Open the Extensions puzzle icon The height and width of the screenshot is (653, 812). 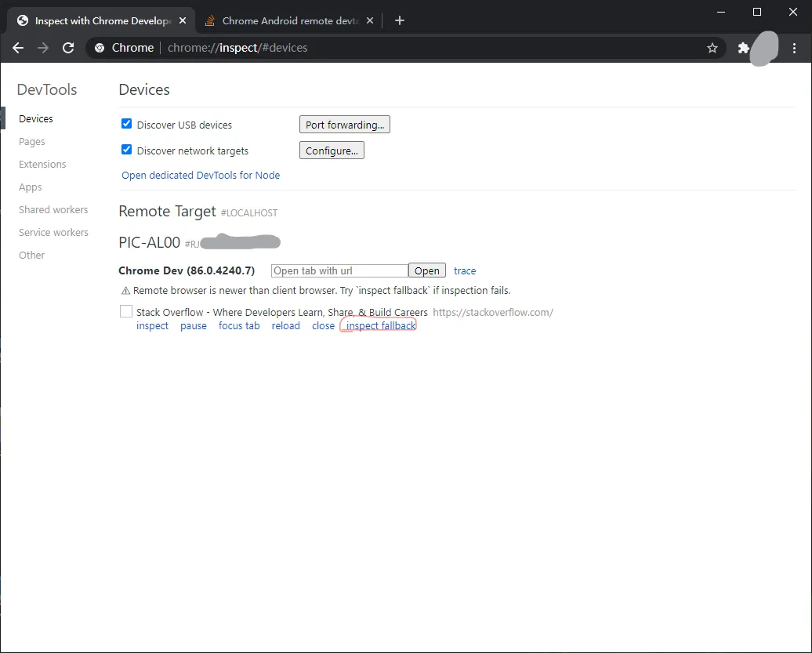743,48
